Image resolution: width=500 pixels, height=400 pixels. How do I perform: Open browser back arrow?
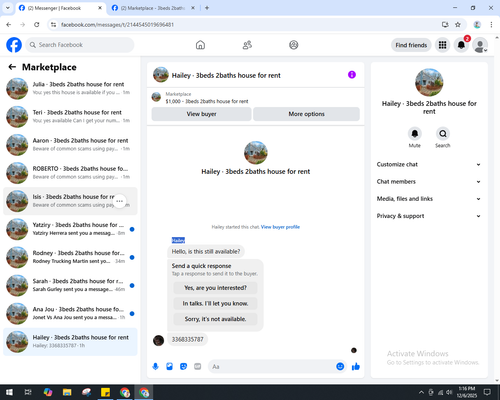(9, 25)
